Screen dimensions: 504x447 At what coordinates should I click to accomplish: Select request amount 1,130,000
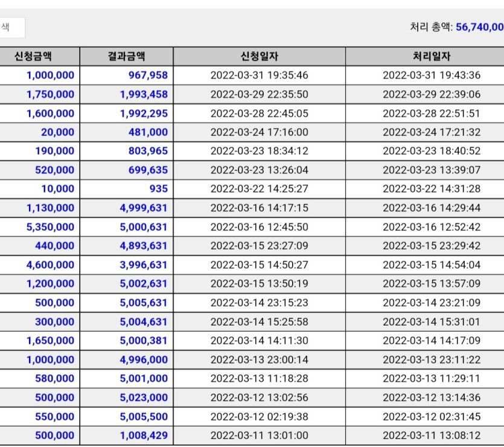pos(50,208)
